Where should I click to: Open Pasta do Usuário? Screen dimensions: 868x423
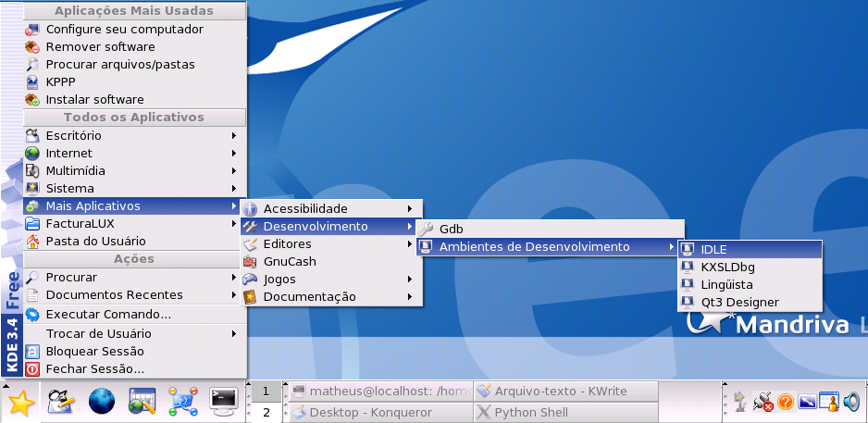click(x=134, y=242)
